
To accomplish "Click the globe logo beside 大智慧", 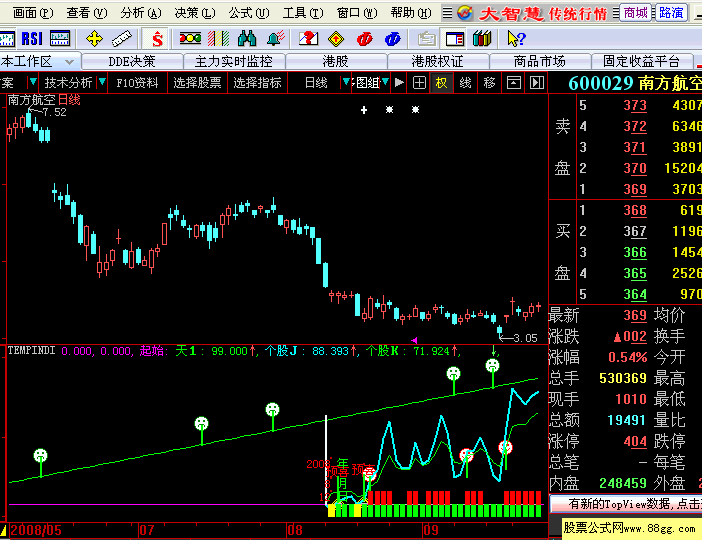I will [x=465, y=13].
